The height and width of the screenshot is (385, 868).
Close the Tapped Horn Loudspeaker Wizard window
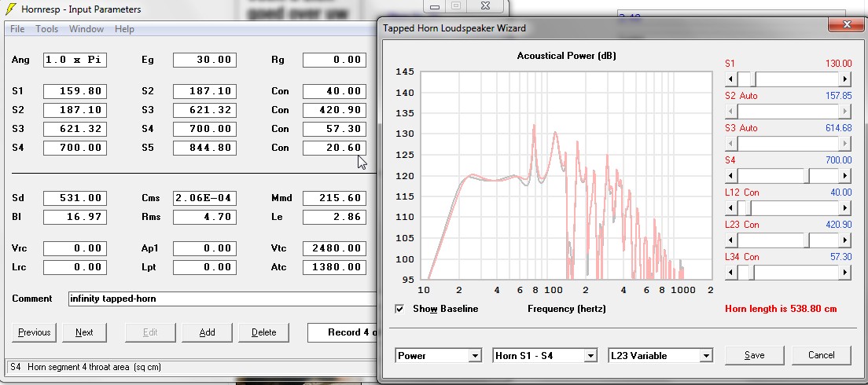tap(847, 24)
